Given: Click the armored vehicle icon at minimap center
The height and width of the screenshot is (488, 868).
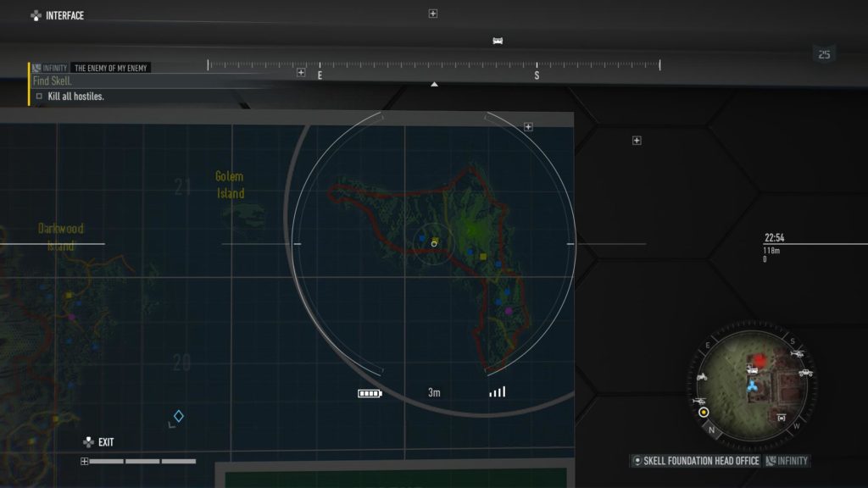Looking at the screenshot, I should 752,369.
